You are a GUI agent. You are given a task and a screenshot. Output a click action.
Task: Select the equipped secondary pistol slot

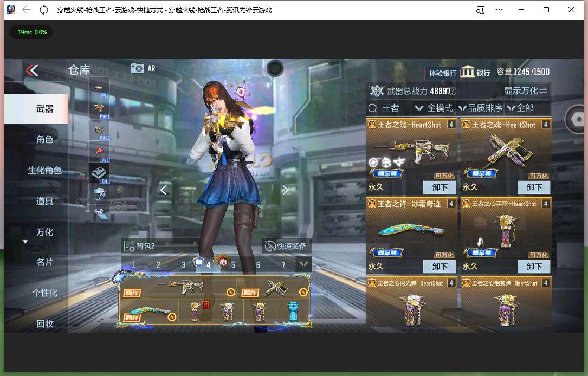[275, 288]
